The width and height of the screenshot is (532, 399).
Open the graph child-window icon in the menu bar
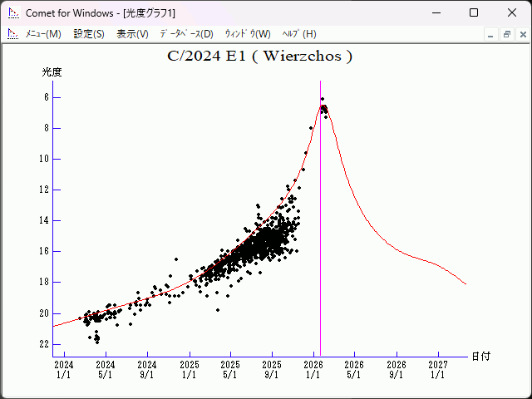point(12,34)
